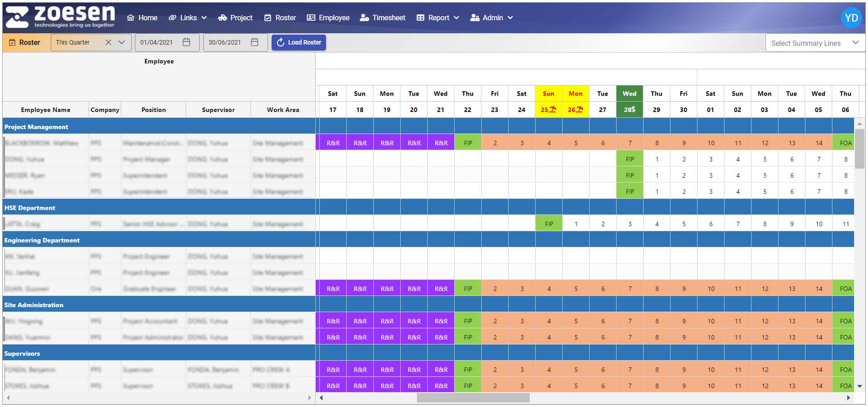
Task: Navigate to the Employee page
Action: coord(328,18)
